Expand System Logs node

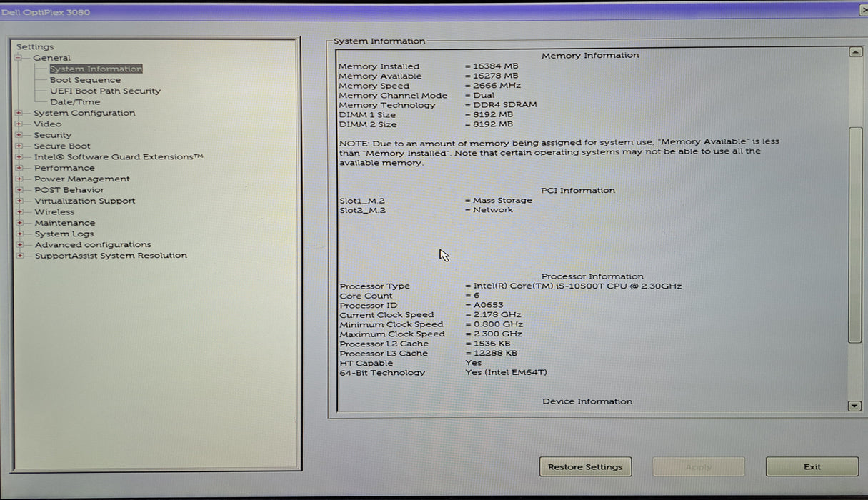[19, 234]
